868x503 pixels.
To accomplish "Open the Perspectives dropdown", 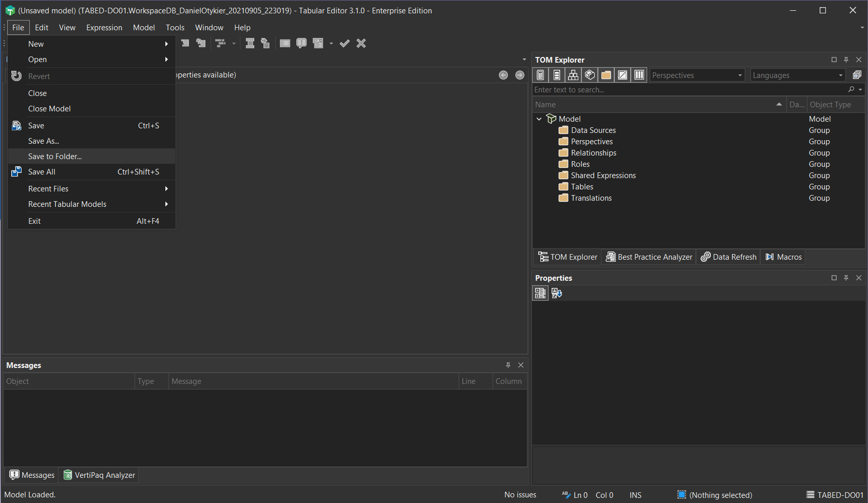I will click(697, 75).
